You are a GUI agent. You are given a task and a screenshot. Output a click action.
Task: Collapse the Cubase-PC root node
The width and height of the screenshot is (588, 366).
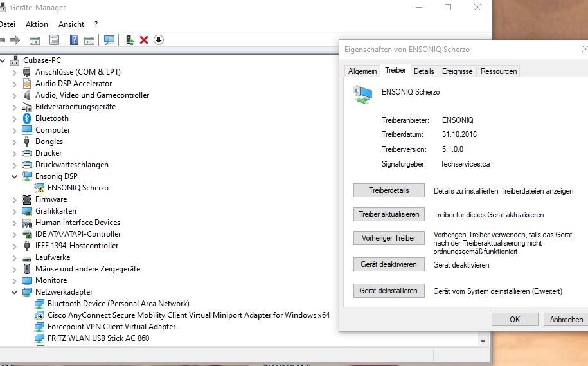pos(3,60)
